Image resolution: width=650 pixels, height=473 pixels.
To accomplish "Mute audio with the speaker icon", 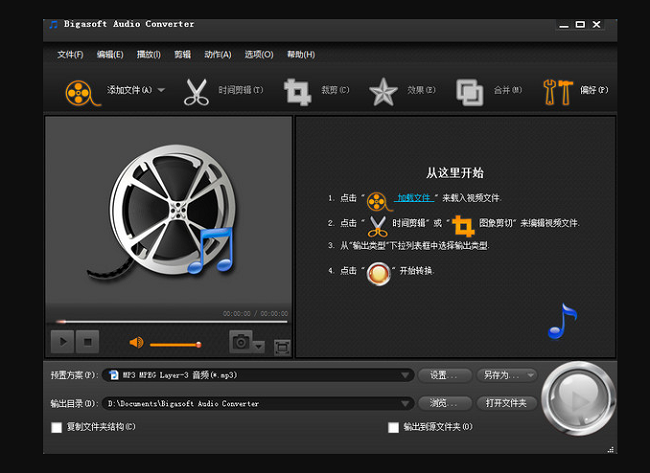I will click(136, 343).
